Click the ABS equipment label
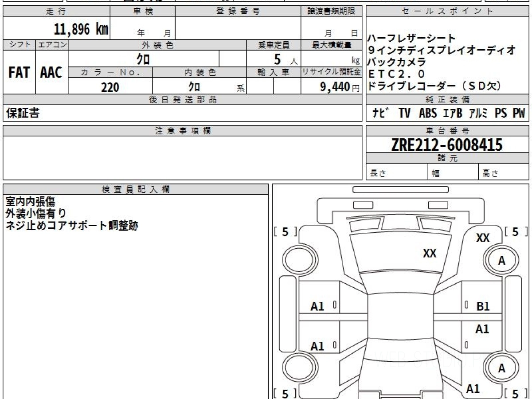532x399 pixels. pyautogui.click(x=428, y=113)
